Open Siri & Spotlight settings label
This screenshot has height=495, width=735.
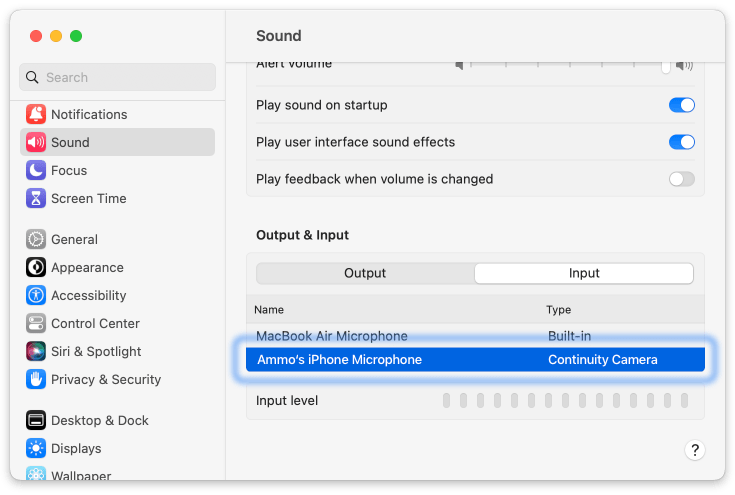pyautogui.click(x=96, y=352)
